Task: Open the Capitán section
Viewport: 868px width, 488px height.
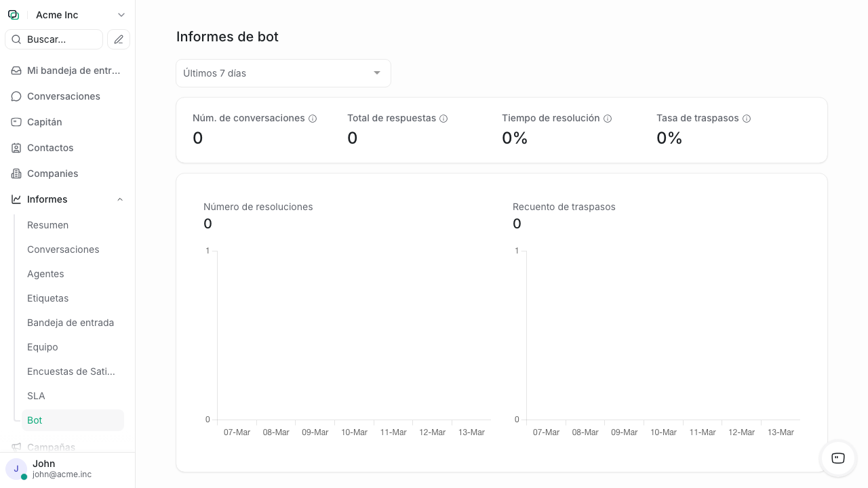Action: click(x=44, y=122)
